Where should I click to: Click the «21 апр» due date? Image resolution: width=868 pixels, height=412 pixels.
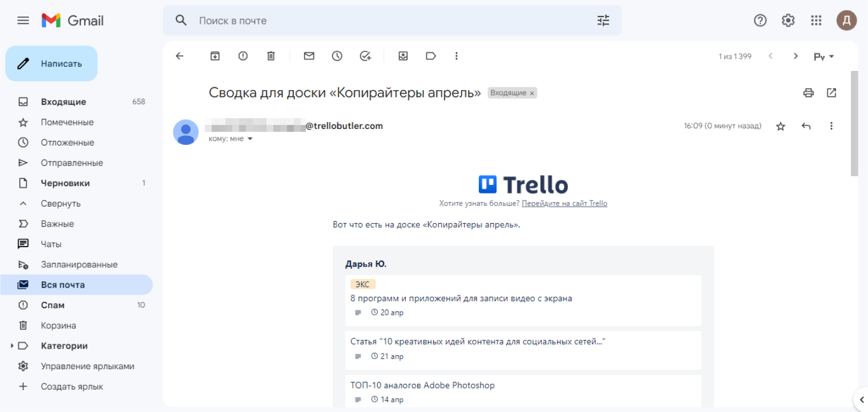point(387,356)
